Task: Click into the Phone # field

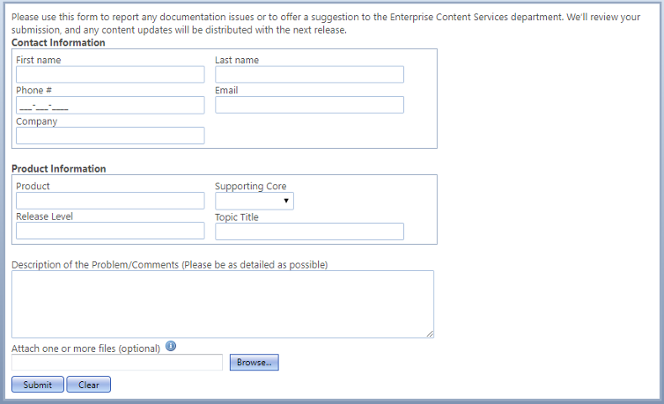Action: coord(110,105)
